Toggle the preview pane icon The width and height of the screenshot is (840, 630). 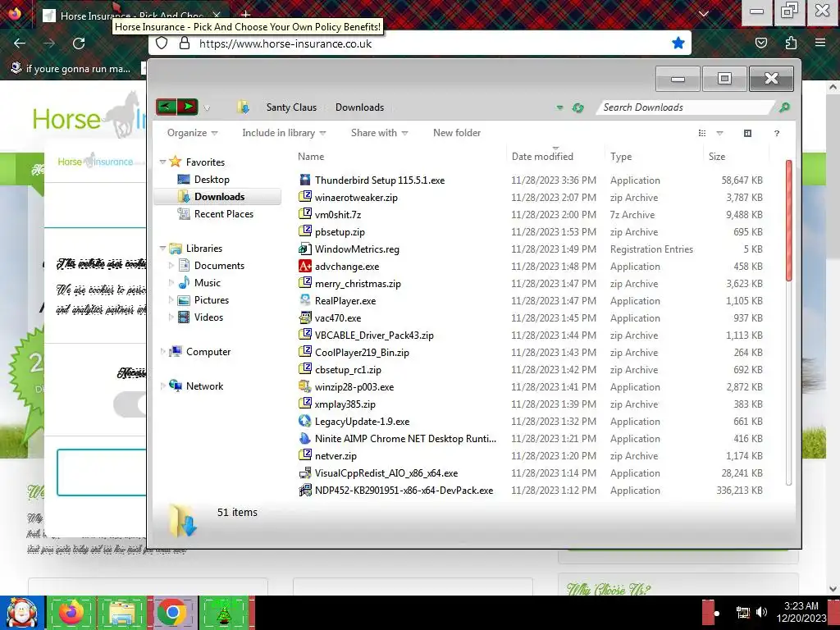747,133
